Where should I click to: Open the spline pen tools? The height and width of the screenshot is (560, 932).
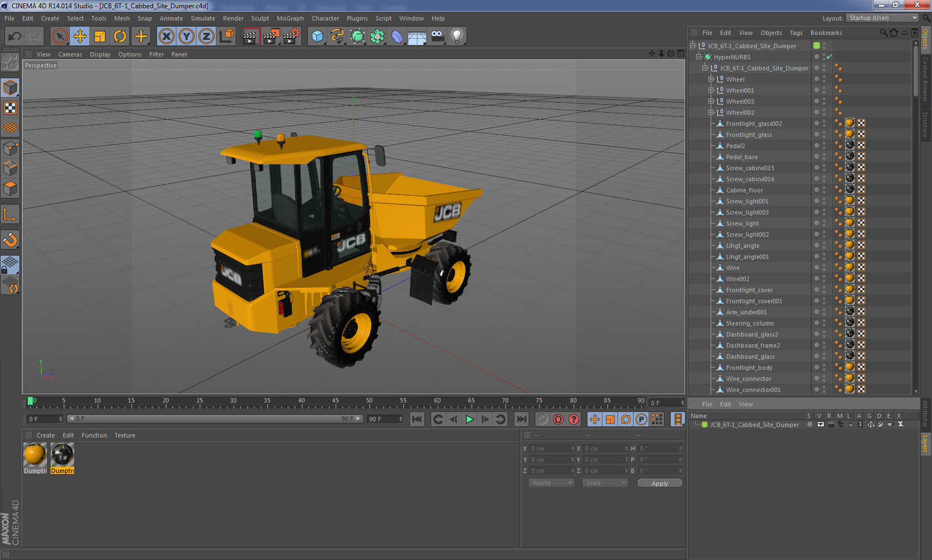pyautogui.click(x=337, y=37)
